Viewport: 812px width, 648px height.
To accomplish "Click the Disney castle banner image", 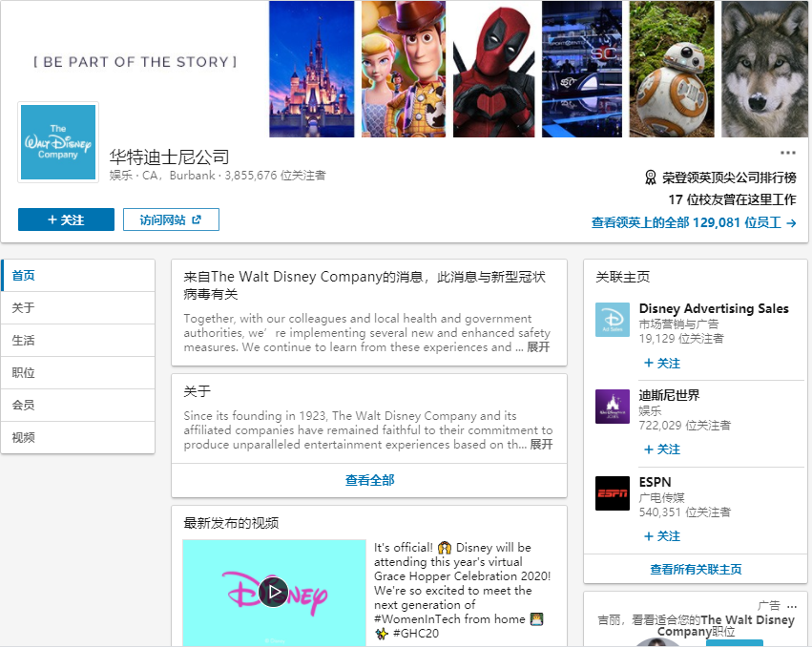I will [x=312, y=69].
